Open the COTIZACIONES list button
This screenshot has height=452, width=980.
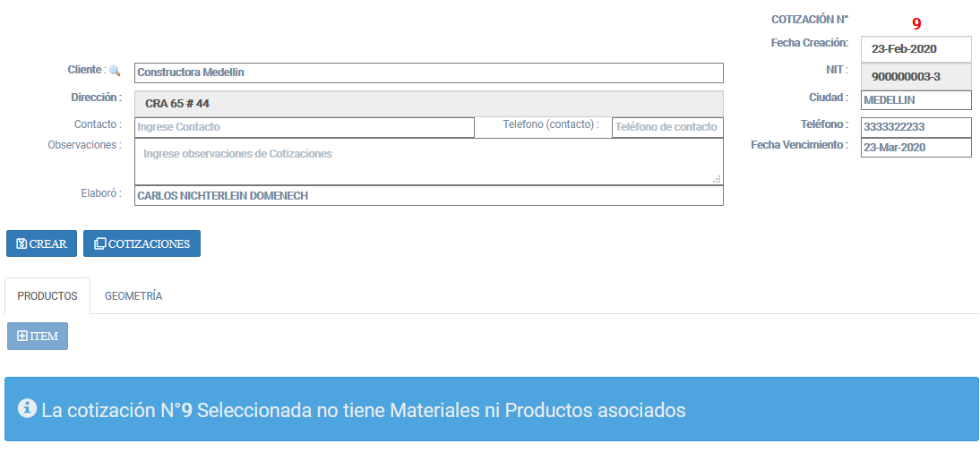[x=142, y=243]
